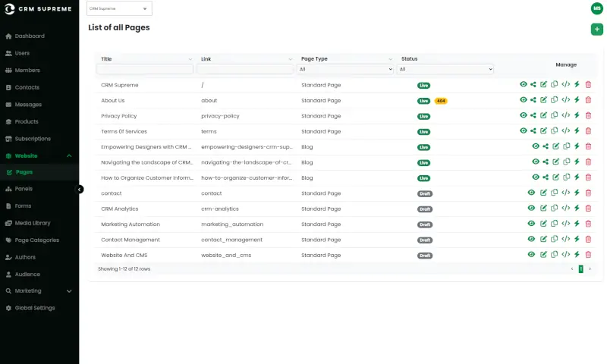Image resolution: width=607 pixels, height=364 pixels.
Task: Click the 'marketing_automation' link cell
Action: click(232, 224)
